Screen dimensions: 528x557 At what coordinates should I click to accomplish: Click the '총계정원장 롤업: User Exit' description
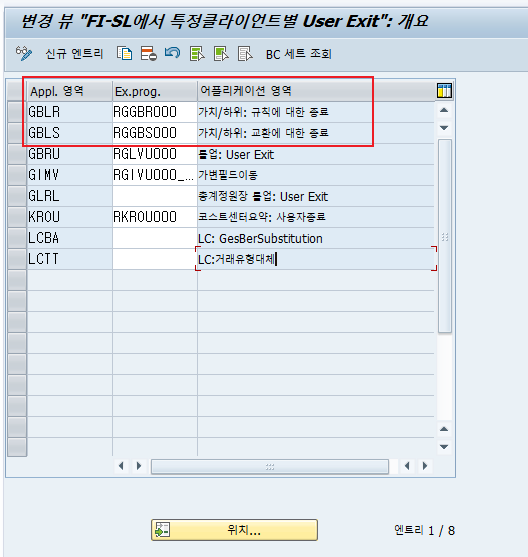pos(316,196)
